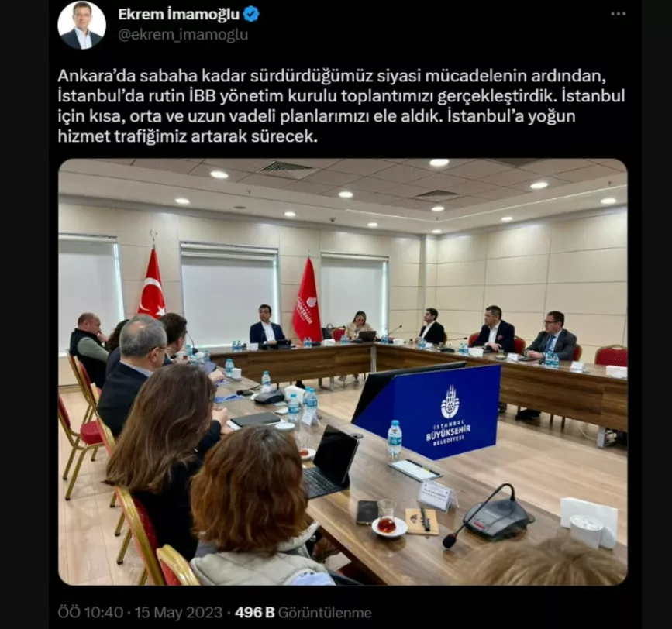The width and height of the screenshot is (672, 629).
Task: Click the tea glass on the table
Action: coord(385,517)
